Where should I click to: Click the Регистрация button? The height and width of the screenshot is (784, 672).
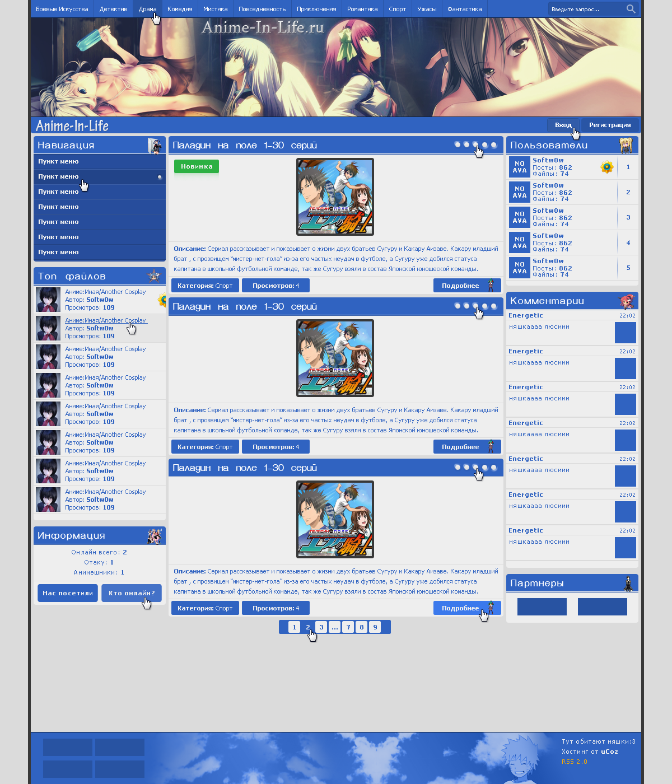[610, 125]
